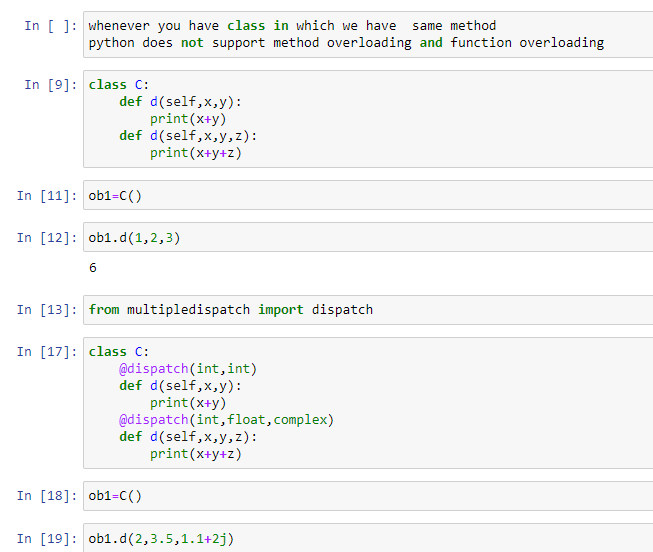Image resolution: width=653 pixels, height=552 pixels.
Task: Click the In [17]: prompt label
Action: pyautogui.click(x=47, y=352)
